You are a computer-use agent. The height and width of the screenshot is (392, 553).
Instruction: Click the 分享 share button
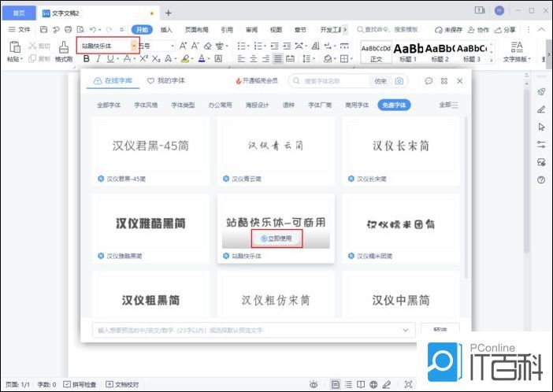(x=505, y=30)
